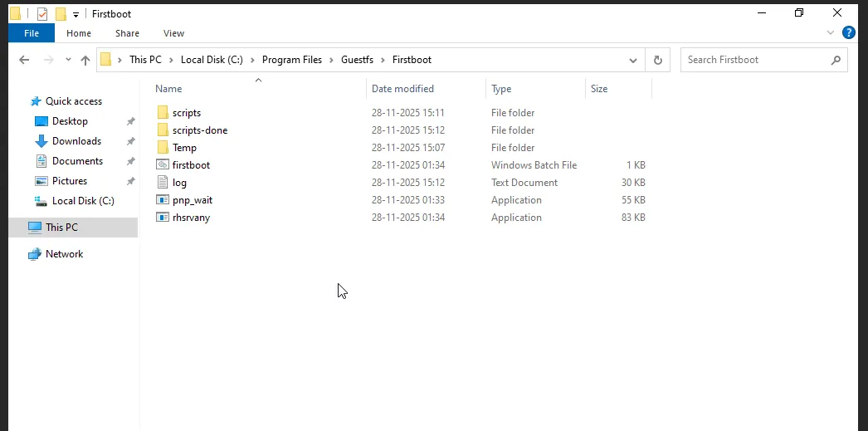
Task: Click the Back navigation arrow
Action: pyautogui.click(x=24, y=60)
